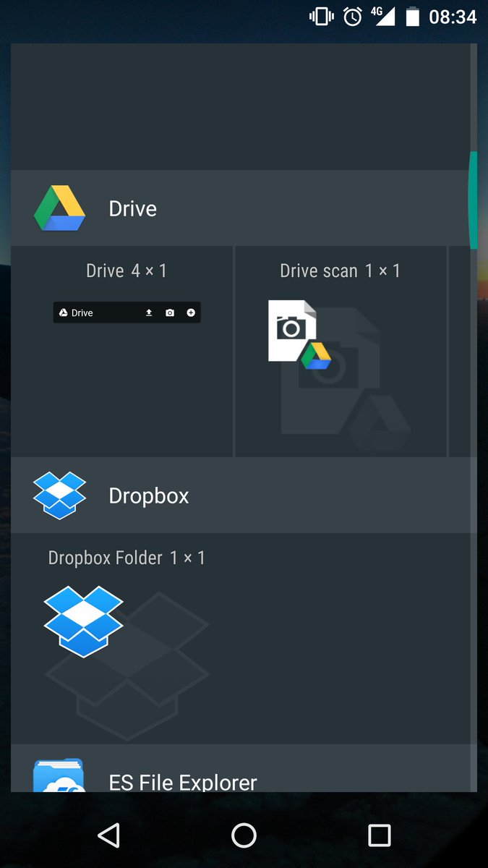Image resolution: width=488 pixels, height=868 pixels.
Task: Tap the vibrate mode status icon
Action: coord(320,17)
